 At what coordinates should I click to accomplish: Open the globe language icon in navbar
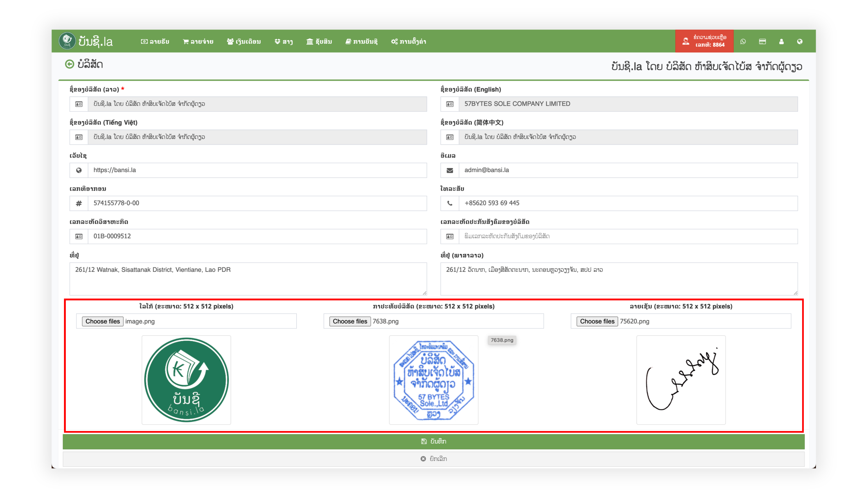click(800, 41)
